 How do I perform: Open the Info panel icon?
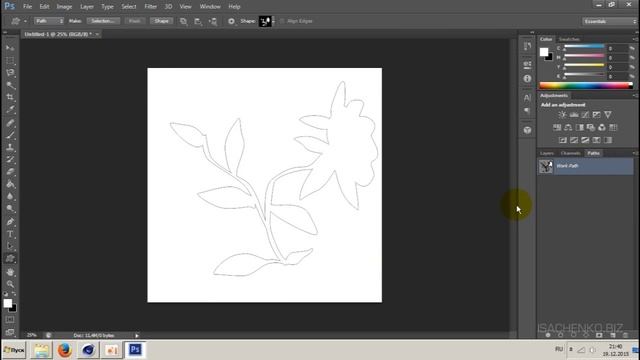(527, 78)
